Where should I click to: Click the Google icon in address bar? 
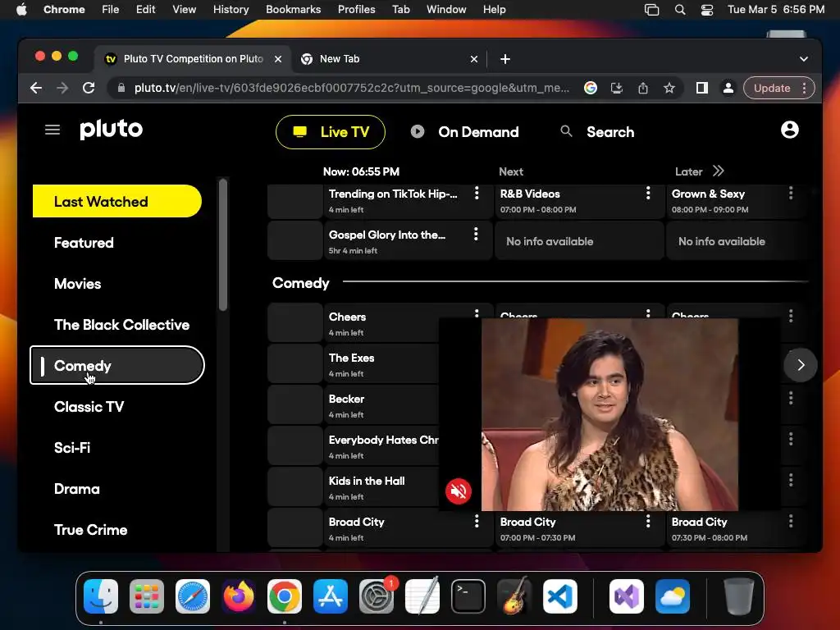[591, 88]
